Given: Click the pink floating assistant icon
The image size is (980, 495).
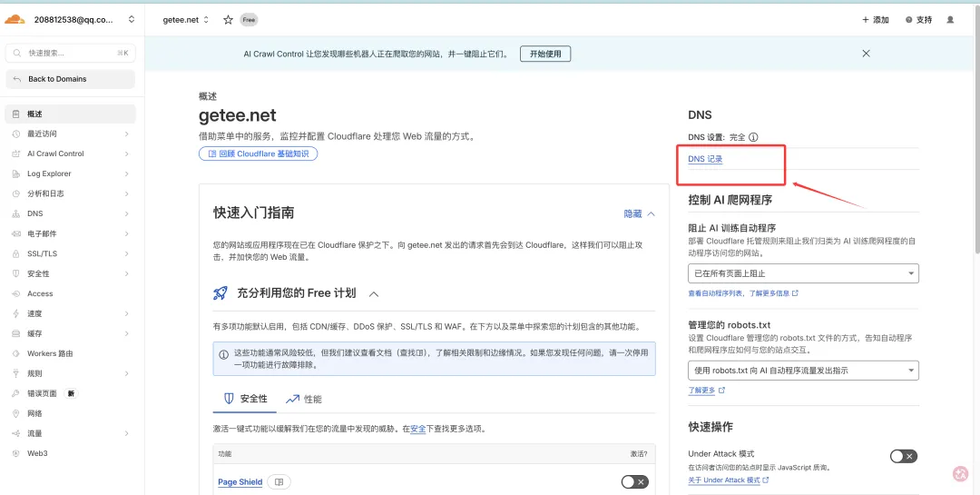Looking at the screenshot, I should point(960,474).
